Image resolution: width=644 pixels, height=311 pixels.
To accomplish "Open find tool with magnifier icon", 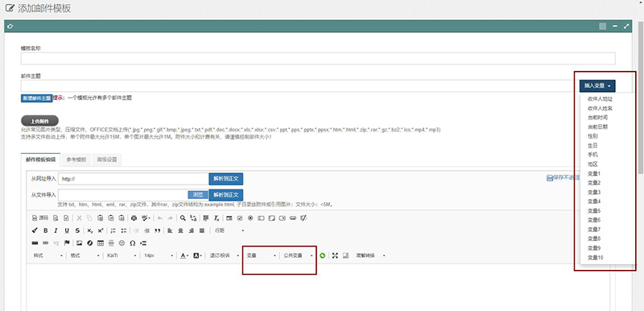I will pos(183,218).
